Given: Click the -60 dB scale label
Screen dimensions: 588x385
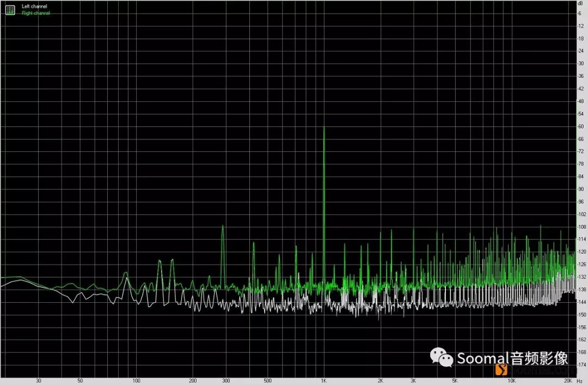Looking at the screenshot, I should [581, 126].
